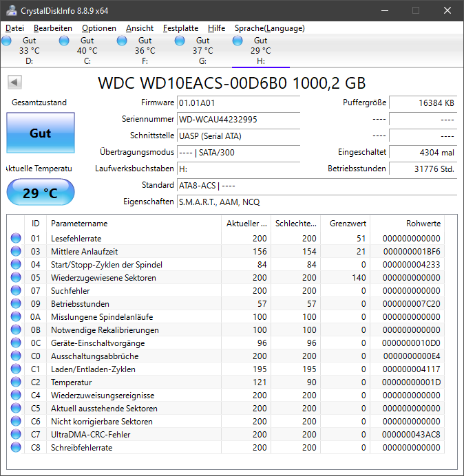Open the Bearbeiten menu
This screenshot has width=464, height=476.
click(x=53, y=28)
